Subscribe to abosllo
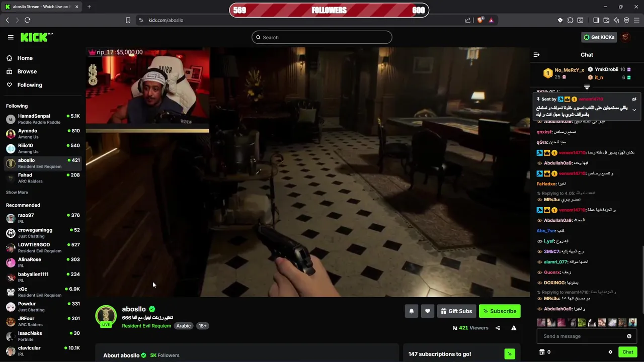 click(x=500, y=311)
